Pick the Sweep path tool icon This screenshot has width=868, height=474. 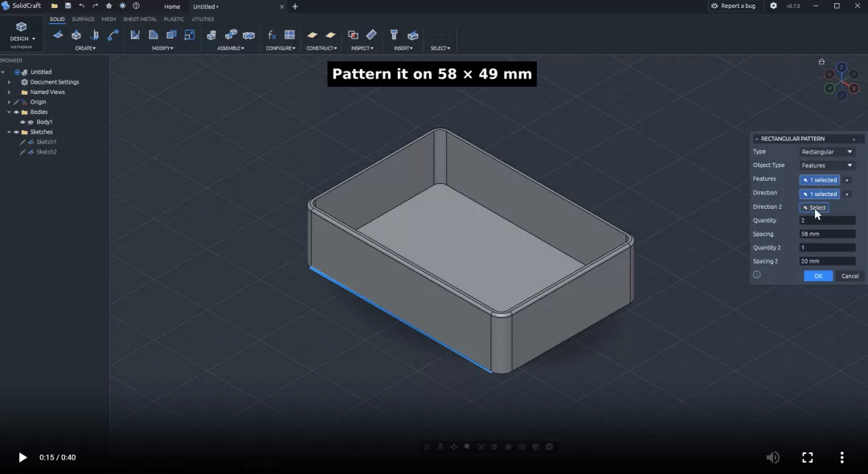point(113,35)
